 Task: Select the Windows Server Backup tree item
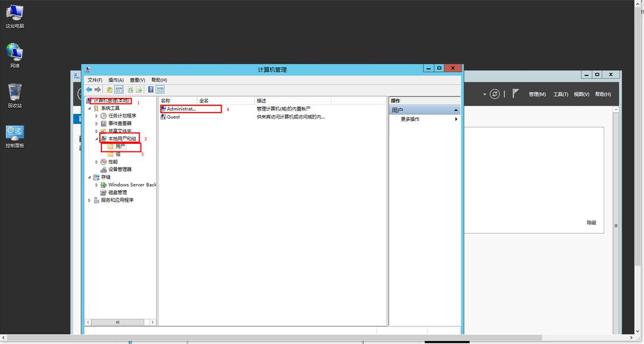tap(132, 185)
